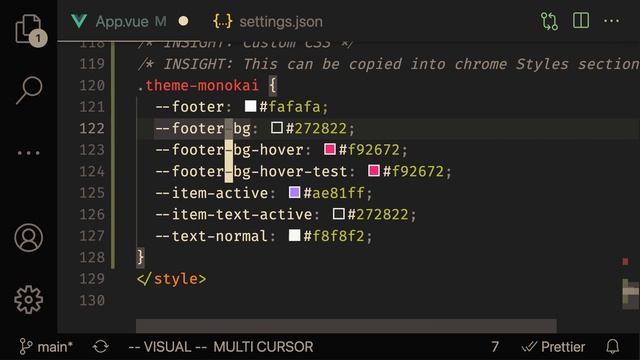Click line number 129
Viewport: 640px width, 360px height.
pos(92,279)
